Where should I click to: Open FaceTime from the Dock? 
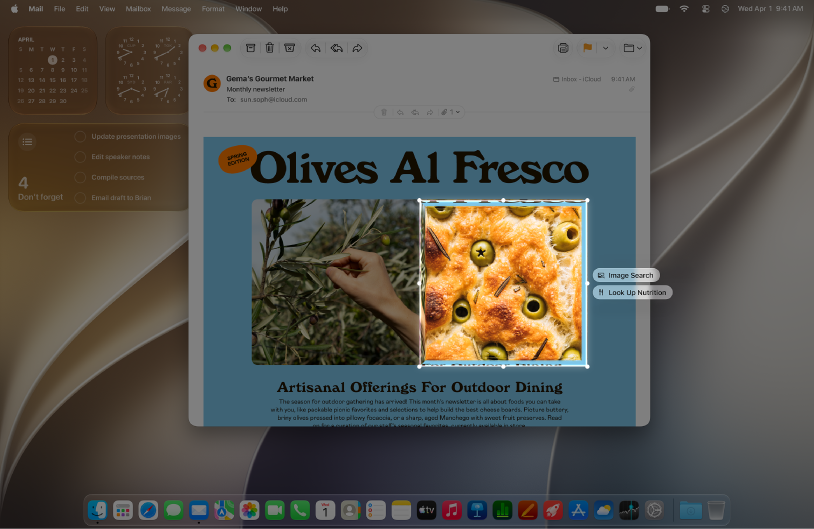(x=275, y=510)
